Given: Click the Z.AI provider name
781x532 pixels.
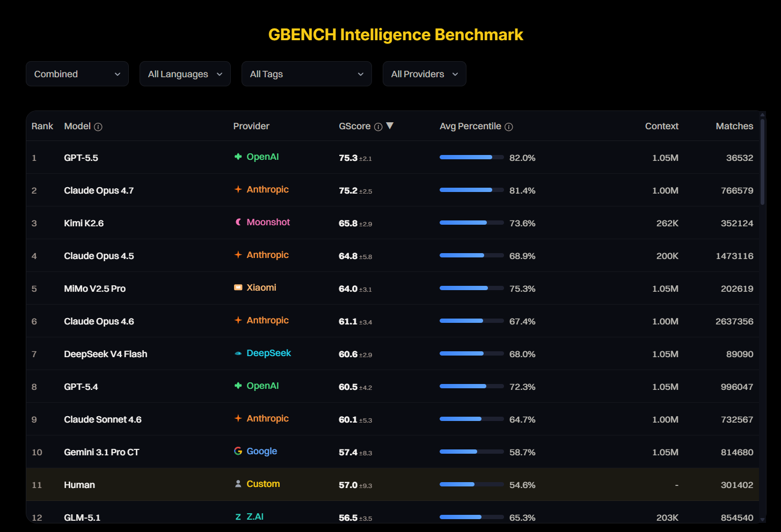Looking at the screenshot, I should (x=255, y=516).
